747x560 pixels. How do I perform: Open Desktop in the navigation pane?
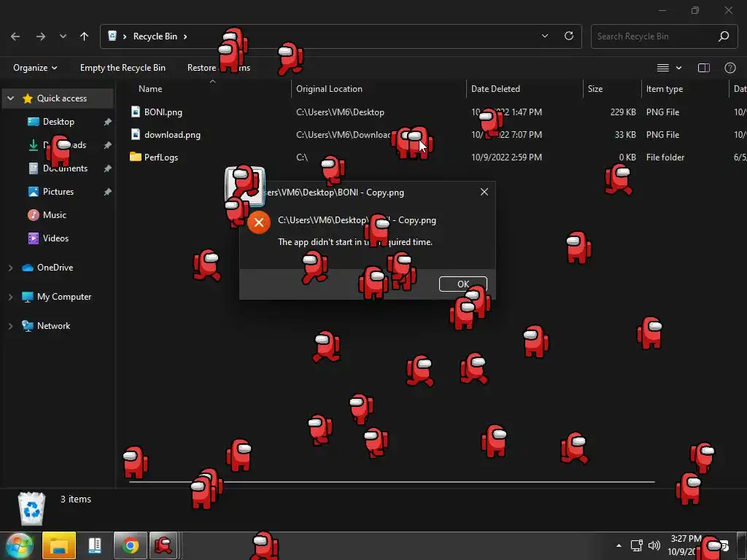(58, 122)
